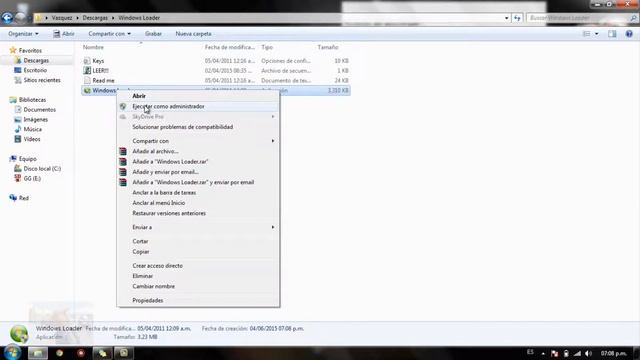
Task: Choose Copiar in context menu
Action: click(140, 252)
